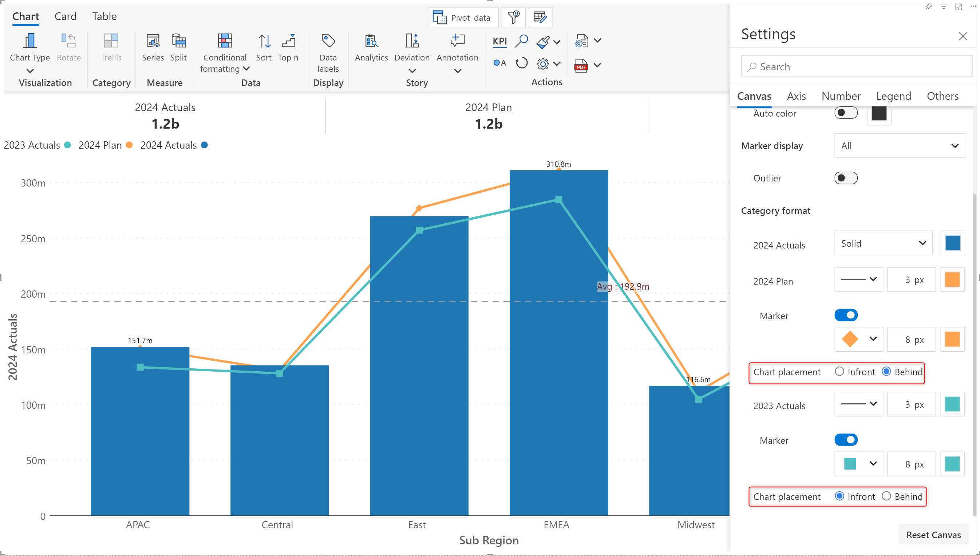Click the Deviation icon
The width and height of the screenshot is (980, 556).
pos(412,40)
